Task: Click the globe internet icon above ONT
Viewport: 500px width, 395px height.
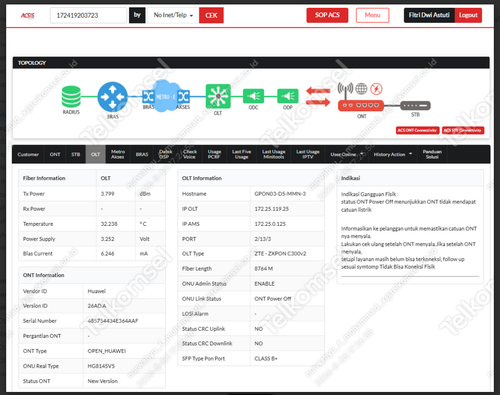Action: click(361, 89)
